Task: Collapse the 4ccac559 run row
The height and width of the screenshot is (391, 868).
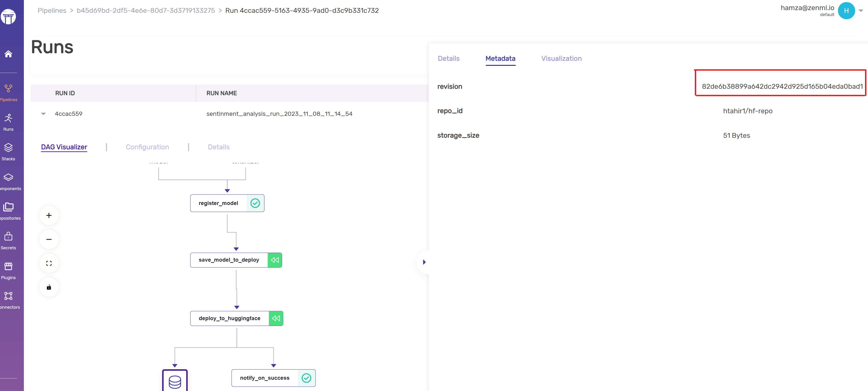Action: point(43,114)
